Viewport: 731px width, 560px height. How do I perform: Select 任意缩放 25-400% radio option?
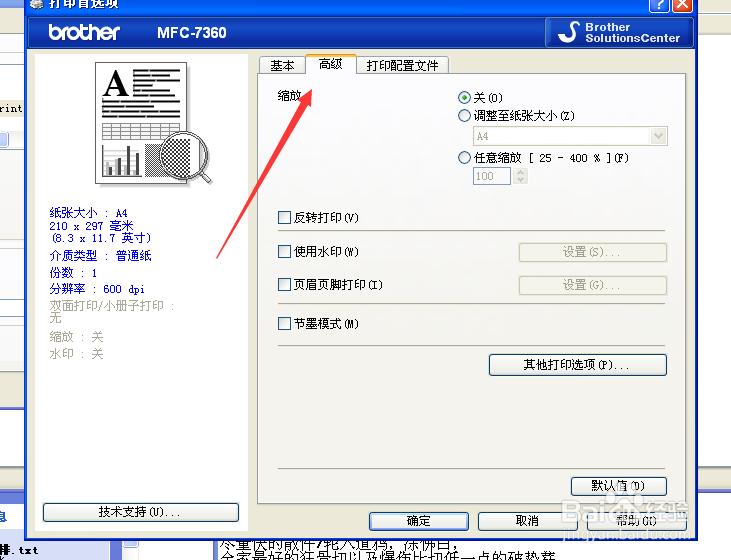click(464, 158)
